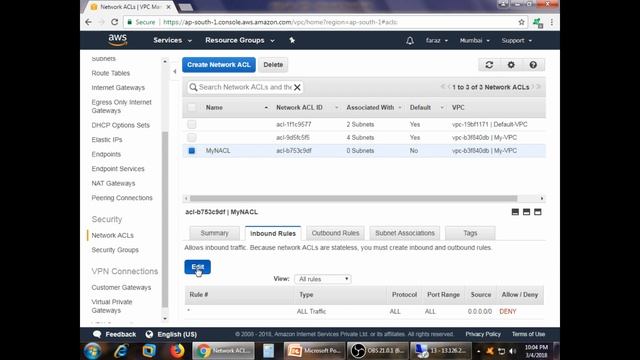Open Services dropdown menu
This screenshot has width=640, height=360.
coord(172,40)
